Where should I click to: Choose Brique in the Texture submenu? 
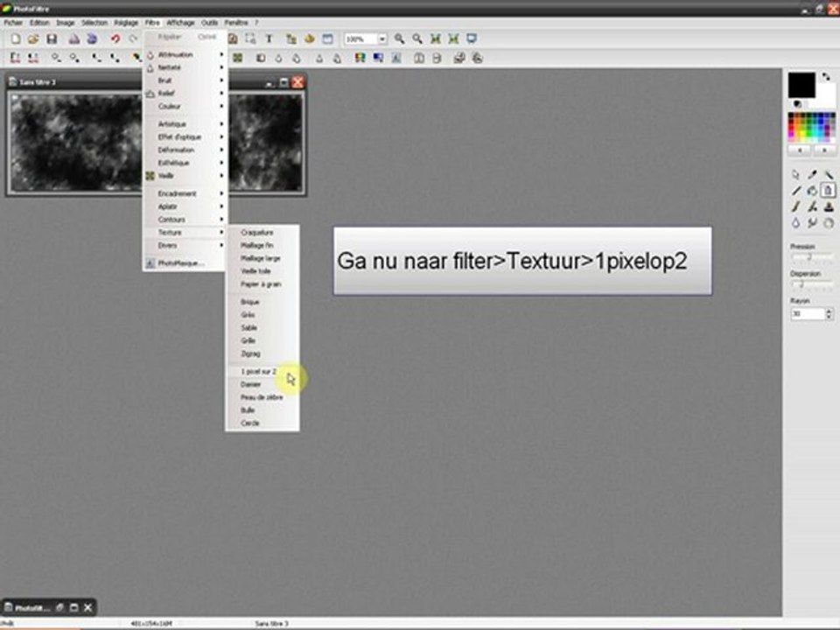tap(262, 302)
